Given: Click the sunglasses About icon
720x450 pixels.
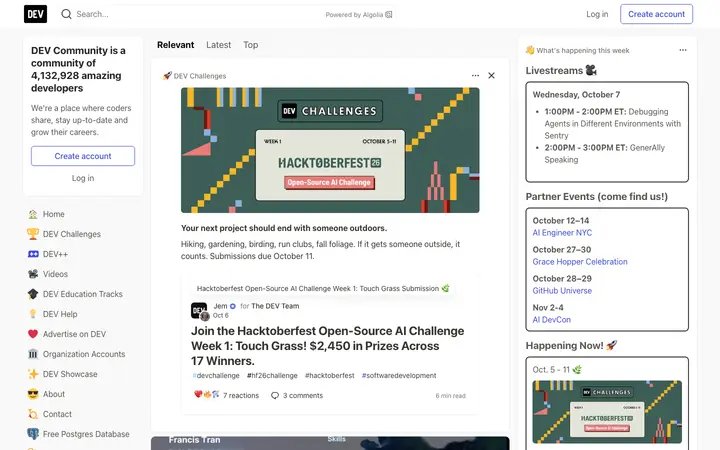Looking at the screenshot, I should point(33,394).
